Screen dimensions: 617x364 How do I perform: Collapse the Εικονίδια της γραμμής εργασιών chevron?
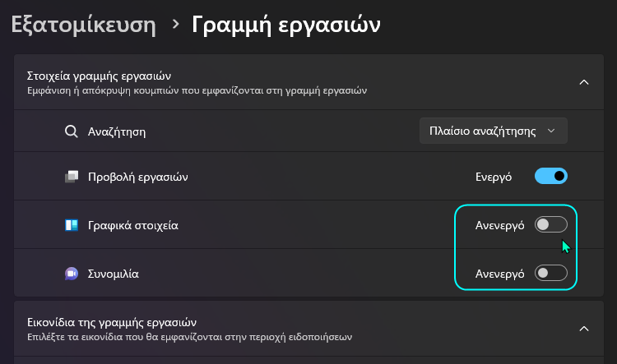pos(584,329)
